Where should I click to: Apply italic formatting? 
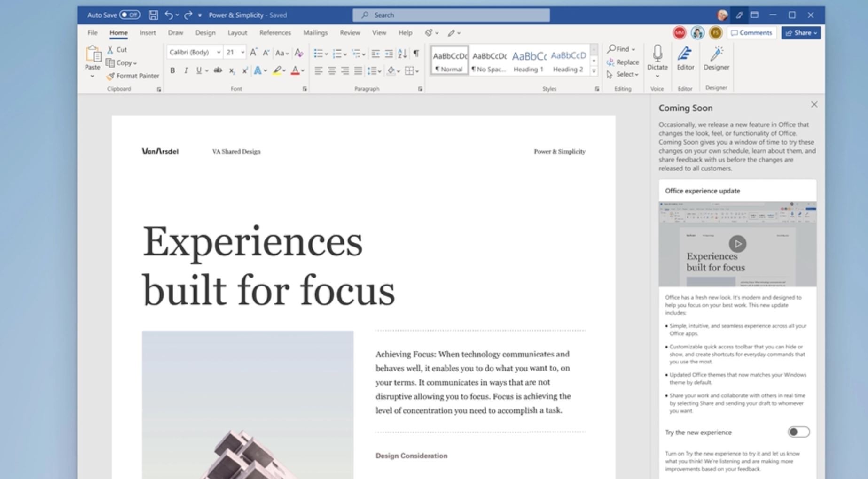pyautogui.click(x=186, y=70)
